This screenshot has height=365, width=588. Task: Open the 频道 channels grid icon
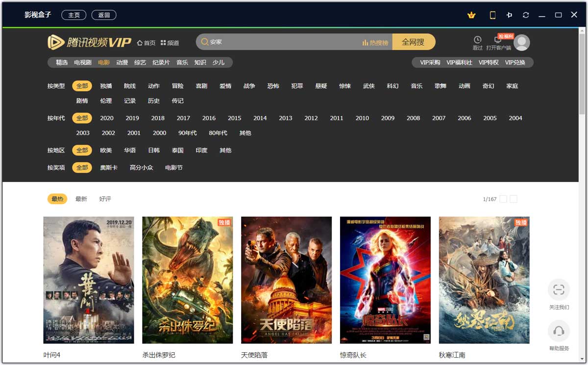(170, 43)
